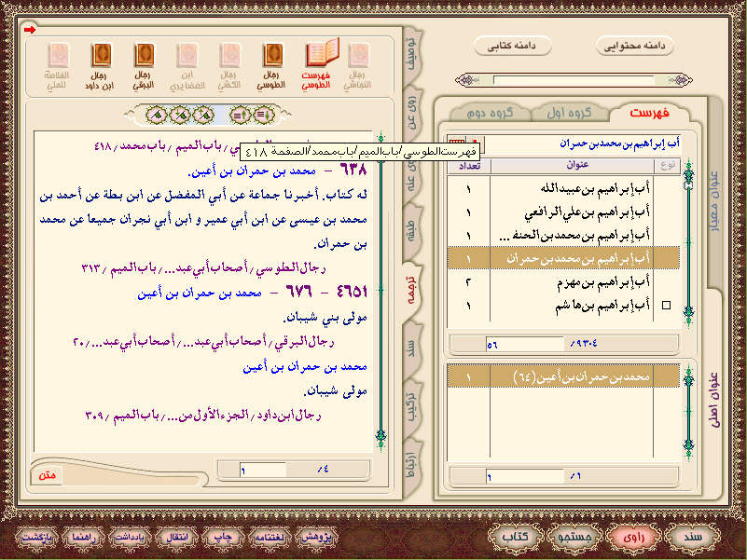Switch to the گروه اول tab
The image size is (747, 560).
coord(569,113)
